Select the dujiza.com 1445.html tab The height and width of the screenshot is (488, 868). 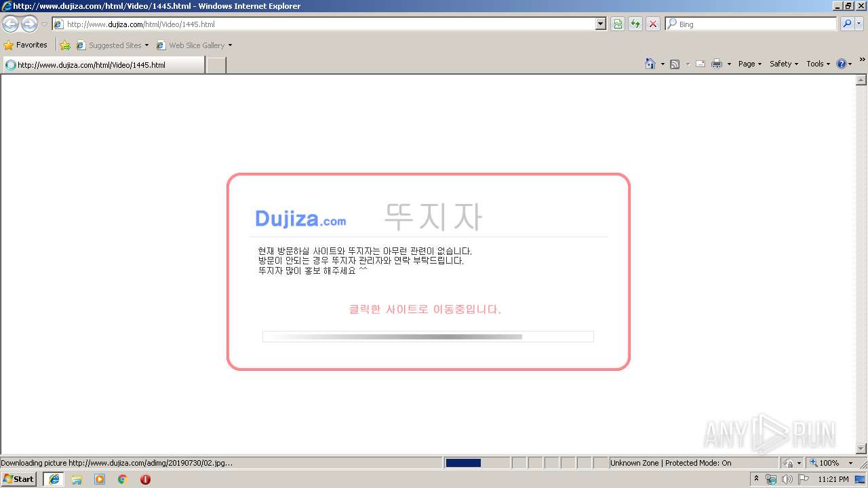(103, 65)
